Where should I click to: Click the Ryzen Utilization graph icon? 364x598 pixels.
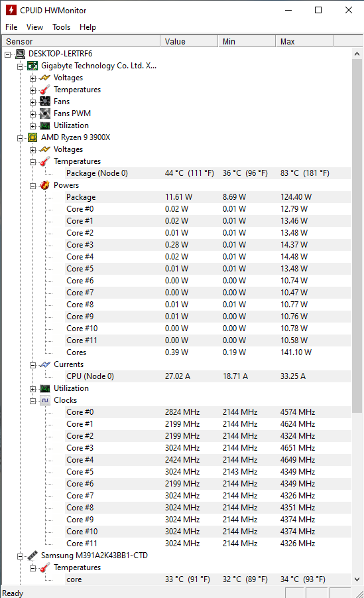[45, 388]
